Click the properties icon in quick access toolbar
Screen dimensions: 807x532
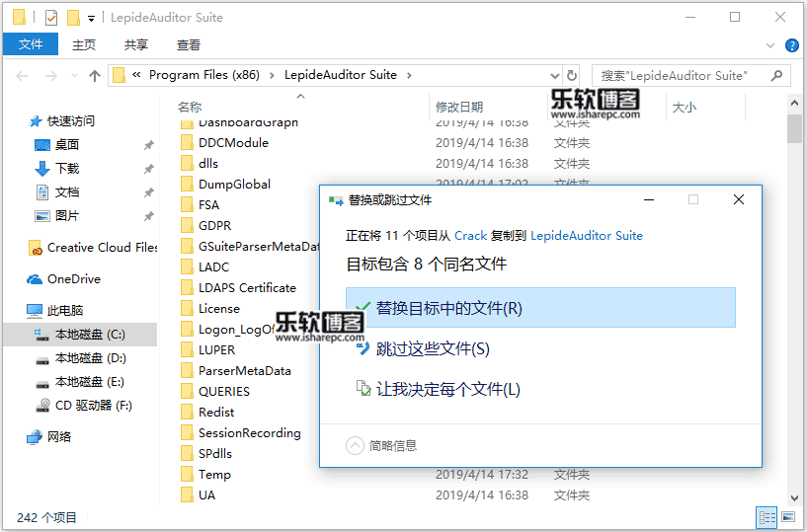pyautogui.click(x=51, y=18)
